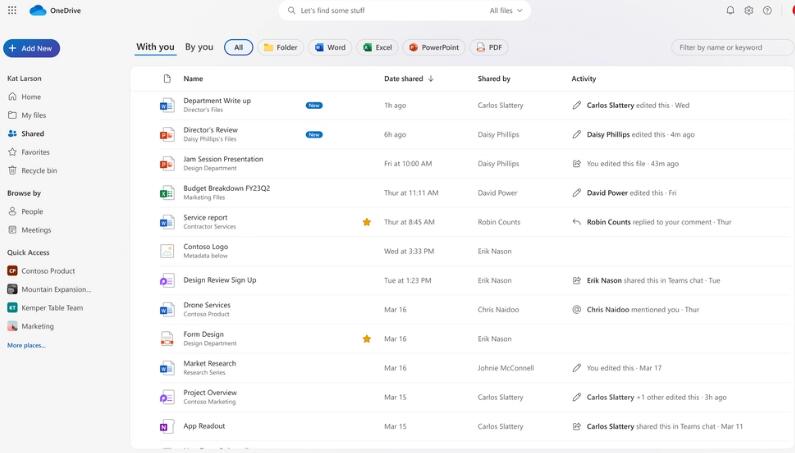The width and height of the screenshot is (795, 453).
Task: Click the Filter by name or keyword field
Action: [x=732, y=47]
